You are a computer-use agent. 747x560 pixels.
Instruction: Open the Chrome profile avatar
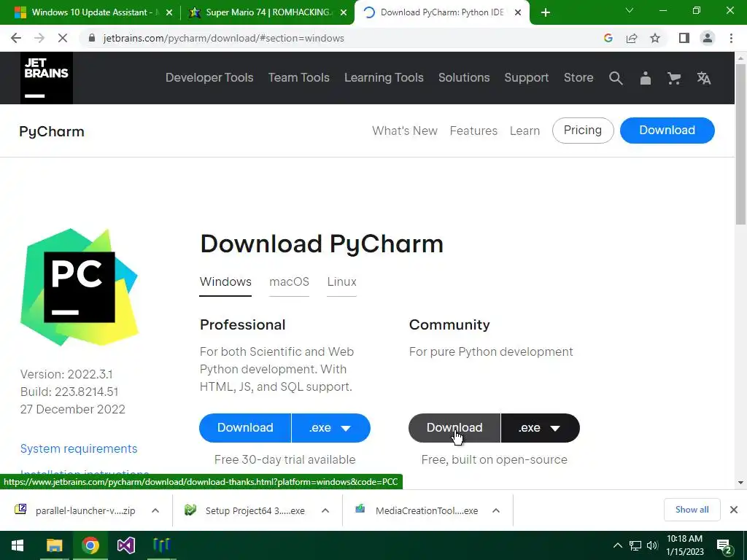pyautogui.click(x=708, y=38)
